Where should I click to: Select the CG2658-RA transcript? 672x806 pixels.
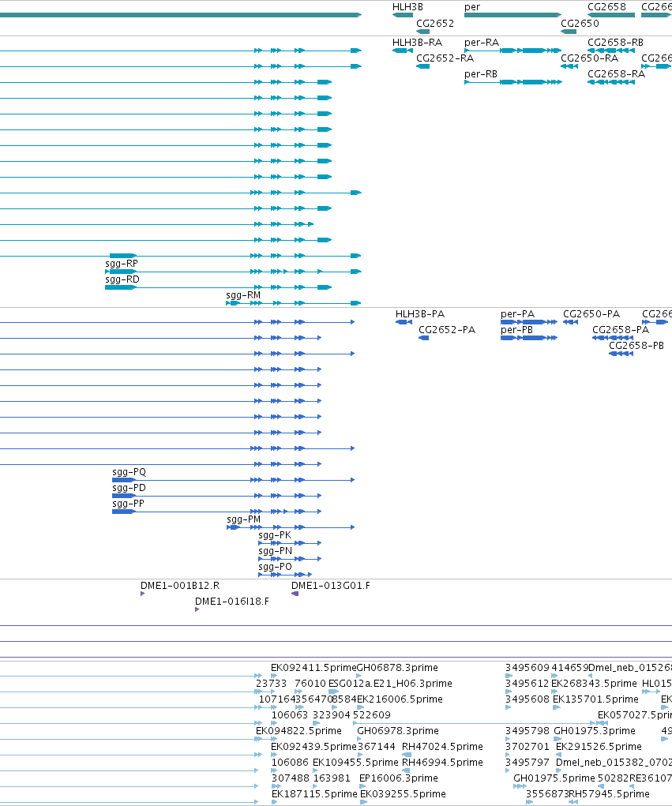pos(611,82)
